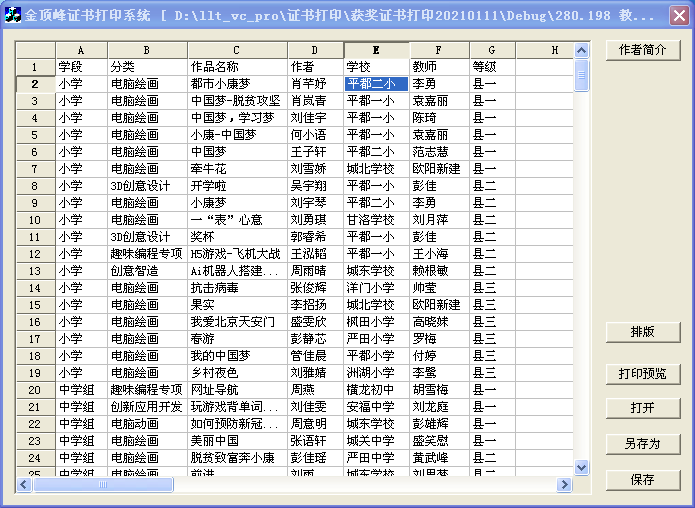Click teacher cell 黄武峰
This screenshot has width=695, height=508.
tap(440, 458)
